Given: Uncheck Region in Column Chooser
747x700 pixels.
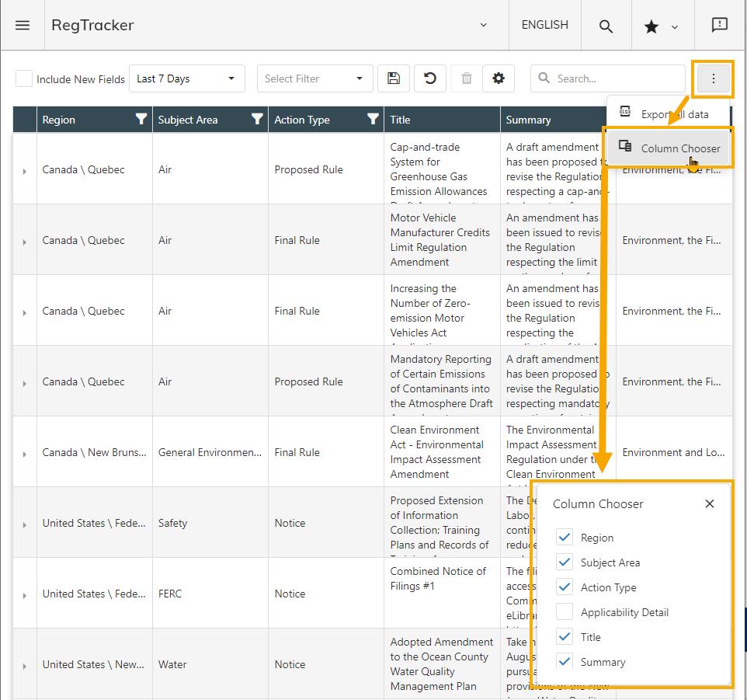Looking at the screenshot, I should pos(565,537).
